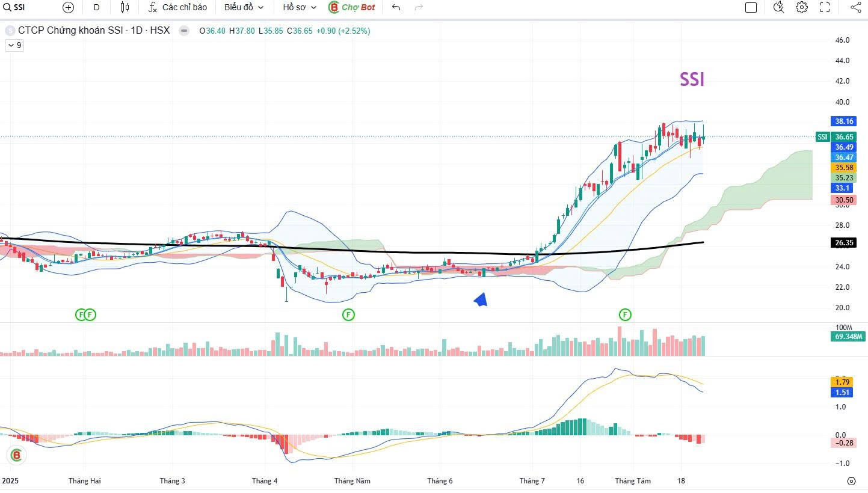Select the layout square icon

coord(751,7)
